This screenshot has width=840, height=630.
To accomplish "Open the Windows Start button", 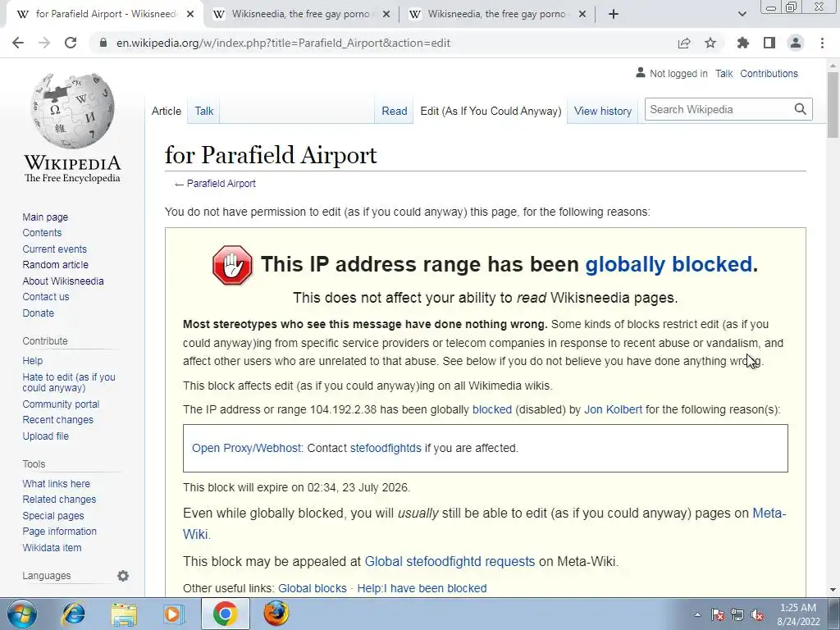I will coord(22,614).
